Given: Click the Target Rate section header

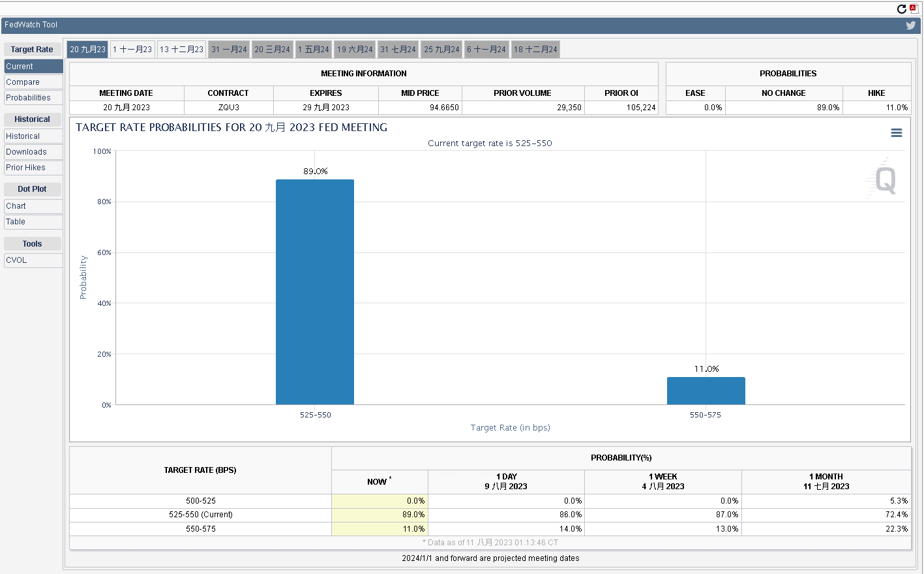Looking at the screenshot, I should [x=32, y=50].
